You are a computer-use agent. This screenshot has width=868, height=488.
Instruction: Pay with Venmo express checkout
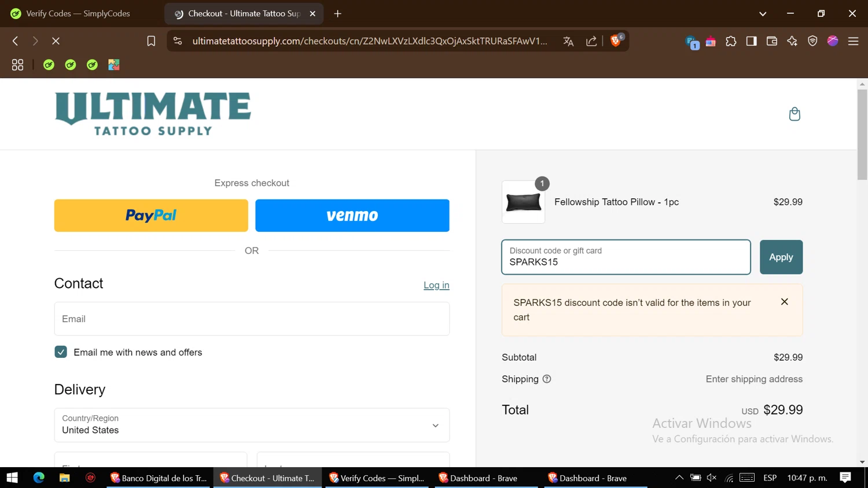tap(352, 216)
